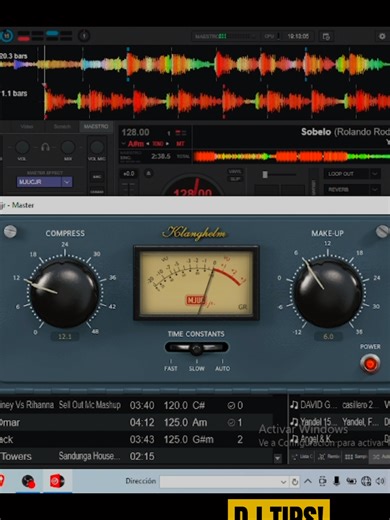Set TIME CONSTANTS switch to AUTO
The height and width of the screenshot is (520, 390).
(222, 368)
